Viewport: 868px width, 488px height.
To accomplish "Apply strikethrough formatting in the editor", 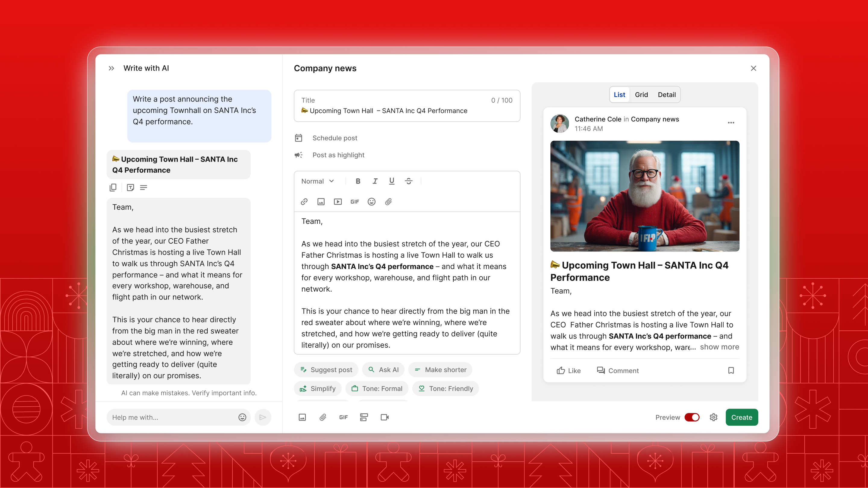I will click(408, 181).
